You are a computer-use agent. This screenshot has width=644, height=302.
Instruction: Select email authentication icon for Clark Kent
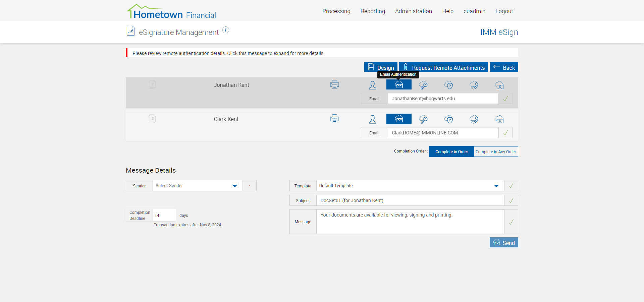[x=399, y=119]
